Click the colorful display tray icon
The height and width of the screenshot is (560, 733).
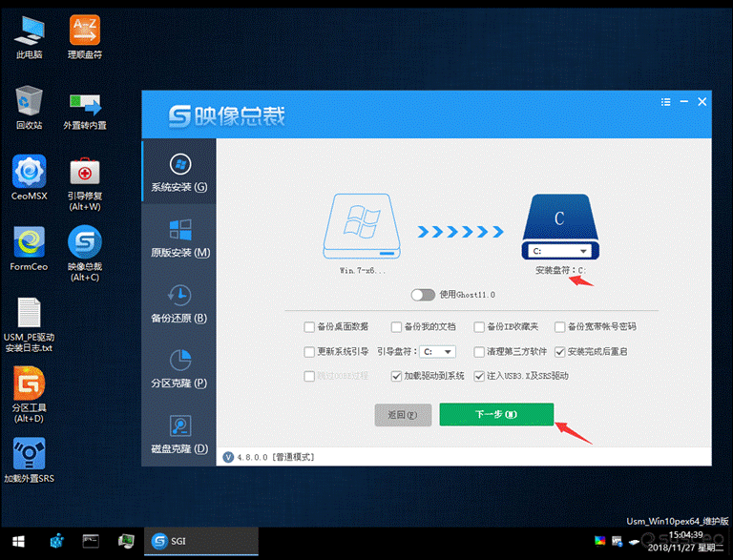599,541
